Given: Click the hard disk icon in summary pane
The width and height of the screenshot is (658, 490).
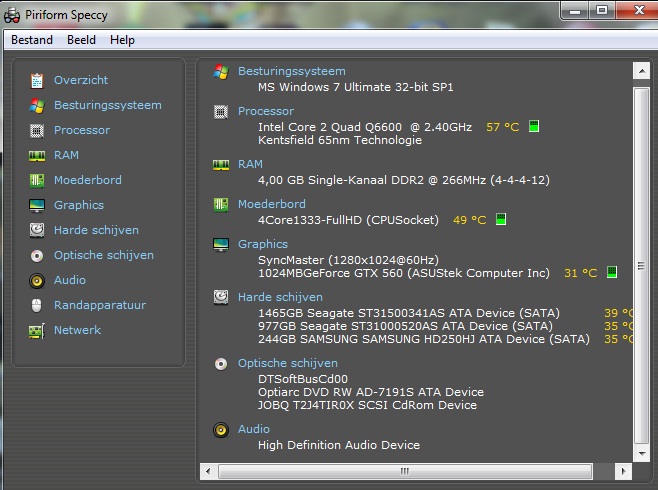Looking at the screenshot, I should 221,297.
